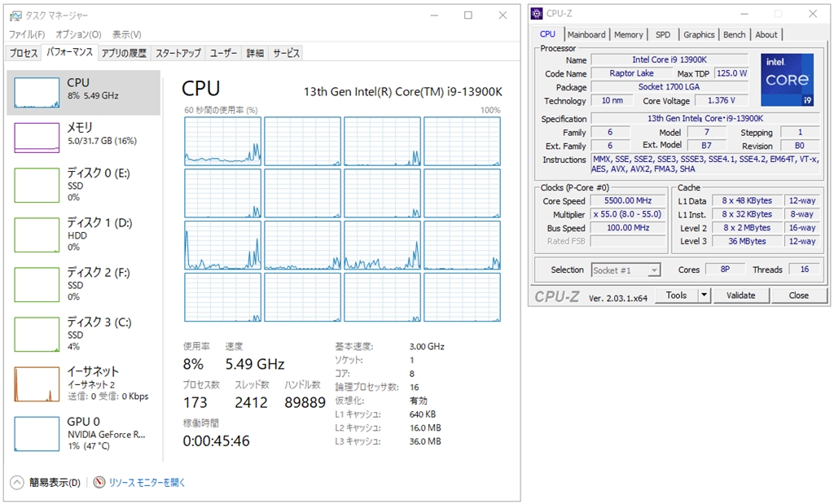Image resolution: width=834 pixels, height=504 pixels.
Task: Open the Graphics tab in CPU-Z
Action: click(699, 34)
